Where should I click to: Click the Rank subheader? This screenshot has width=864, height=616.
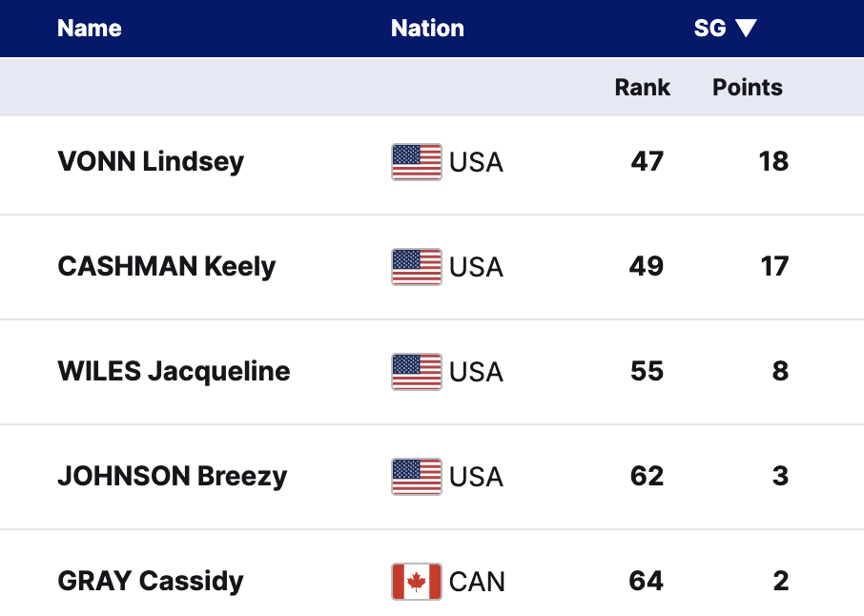tap(642, 88)
